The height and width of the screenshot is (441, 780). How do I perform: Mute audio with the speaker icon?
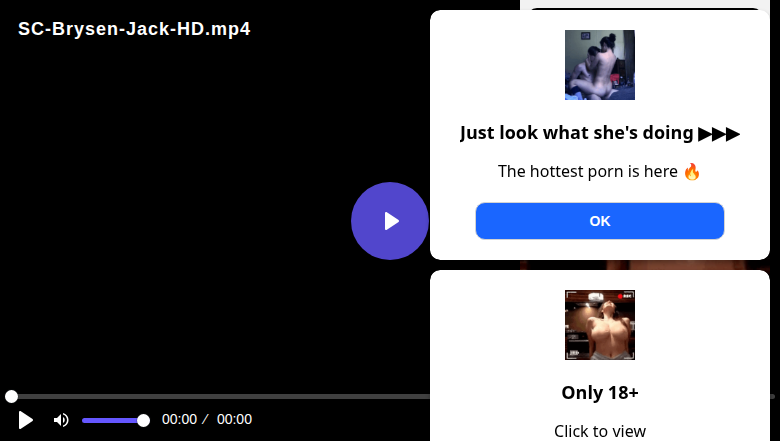(x=61, y=420)
